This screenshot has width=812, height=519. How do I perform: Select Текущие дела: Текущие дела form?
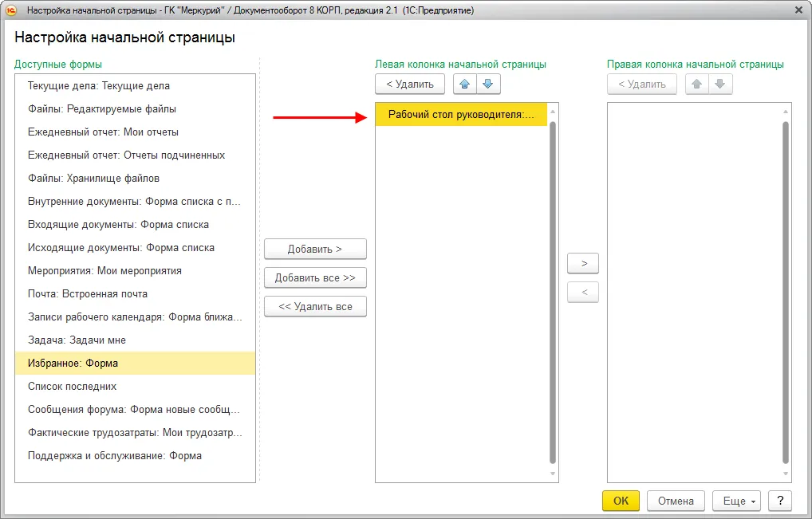click(135, 86)
